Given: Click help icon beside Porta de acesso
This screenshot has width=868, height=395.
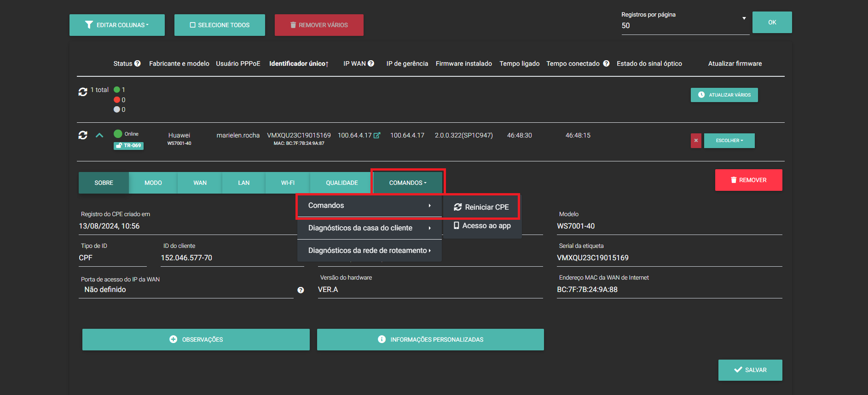Looking at the screenshot, I should pos(301,290).
